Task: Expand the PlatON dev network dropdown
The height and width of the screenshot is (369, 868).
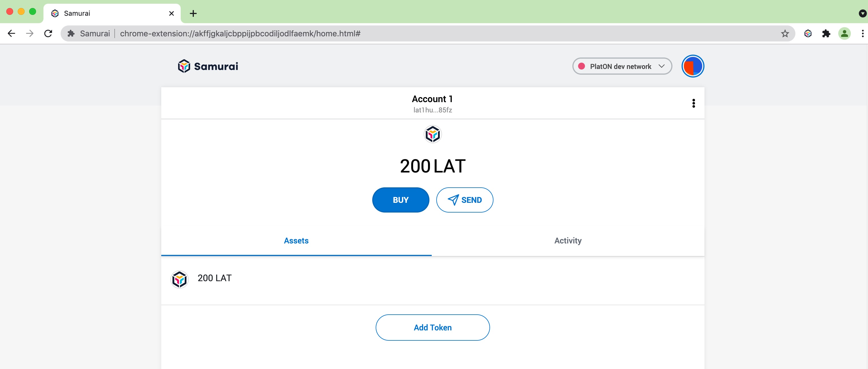Action: (x=622, y=66)
